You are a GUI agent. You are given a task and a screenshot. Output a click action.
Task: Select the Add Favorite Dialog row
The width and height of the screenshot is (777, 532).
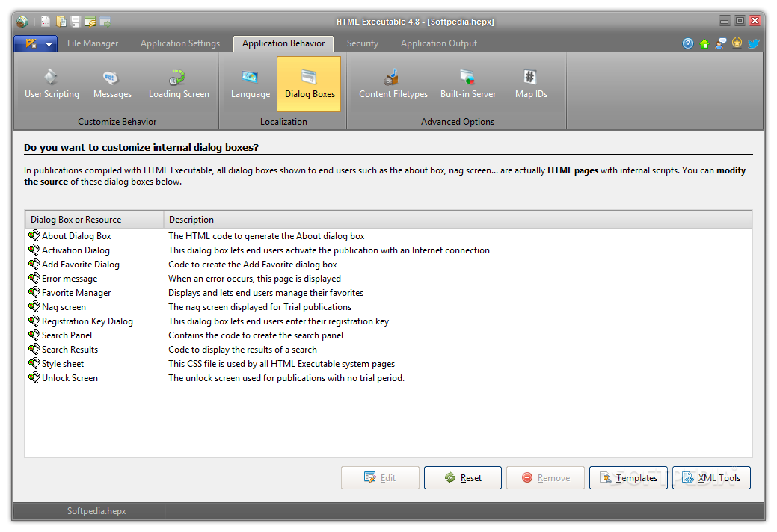click(388, 265)
